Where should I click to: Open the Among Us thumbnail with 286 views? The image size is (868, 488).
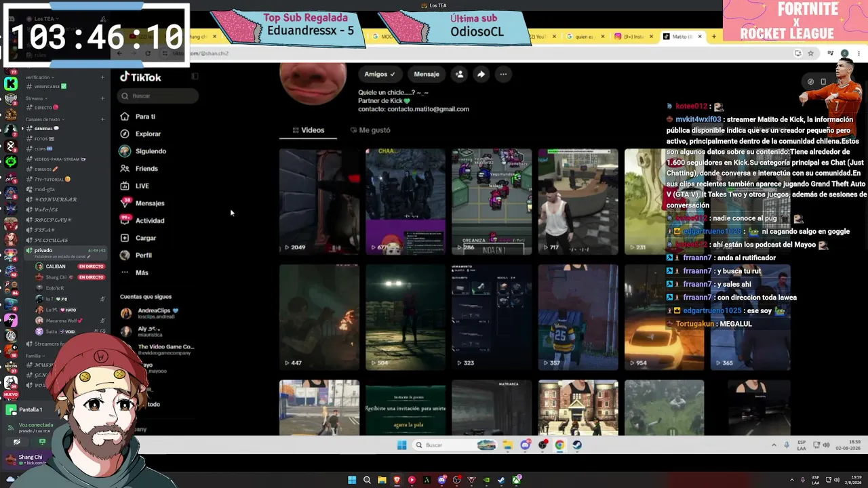point(492,202)
